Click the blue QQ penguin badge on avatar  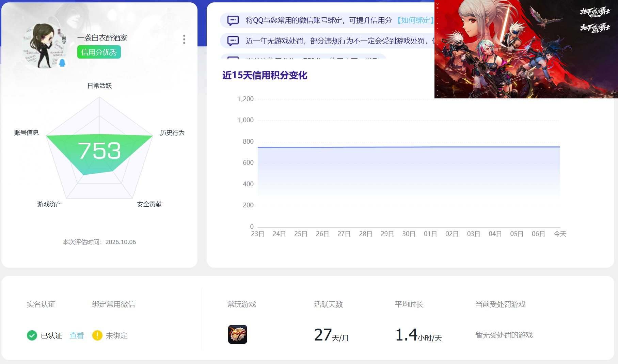point(62,63)
